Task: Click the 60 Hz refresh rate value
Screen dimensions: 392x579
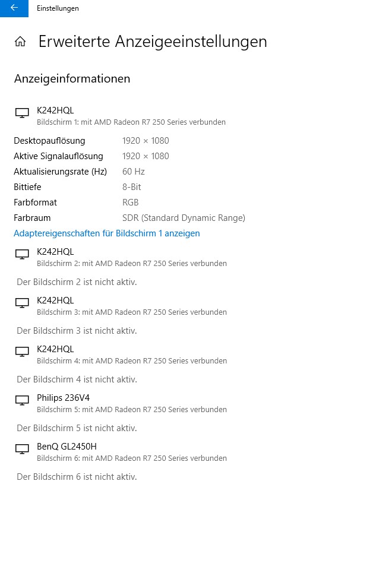Action: 134,172
